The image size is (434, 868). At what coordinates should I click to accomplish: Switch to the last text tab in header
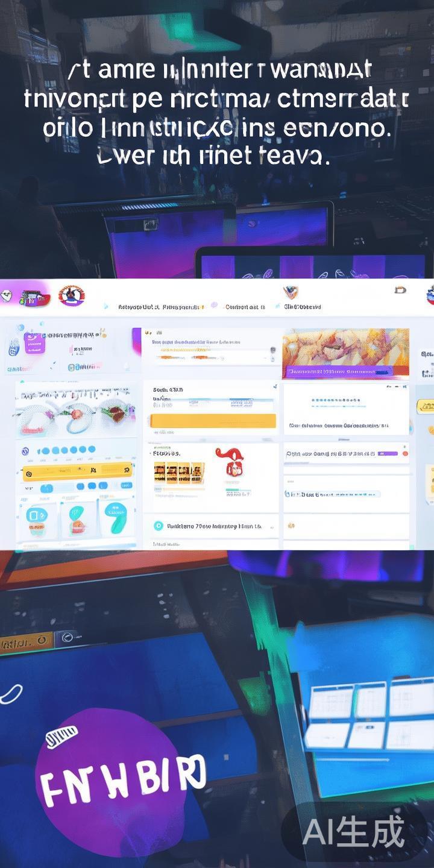coord(303,307)
